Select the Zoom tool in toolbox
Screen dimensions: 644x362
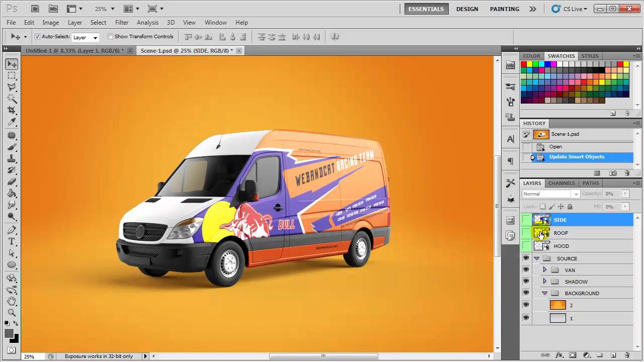pos(12,313)
